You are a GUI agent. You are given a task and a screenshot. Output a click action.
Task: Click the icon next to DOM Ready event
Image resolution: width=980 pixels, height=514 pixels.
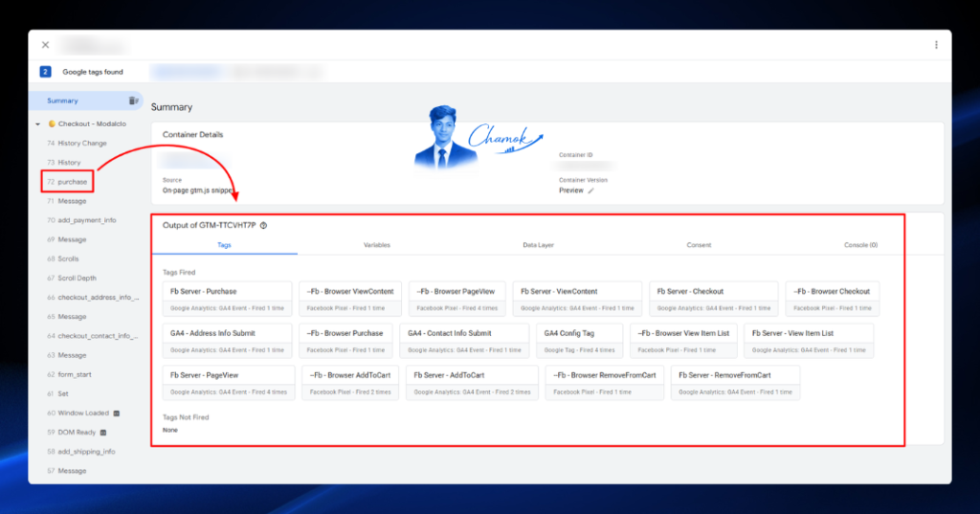(103, 433)
